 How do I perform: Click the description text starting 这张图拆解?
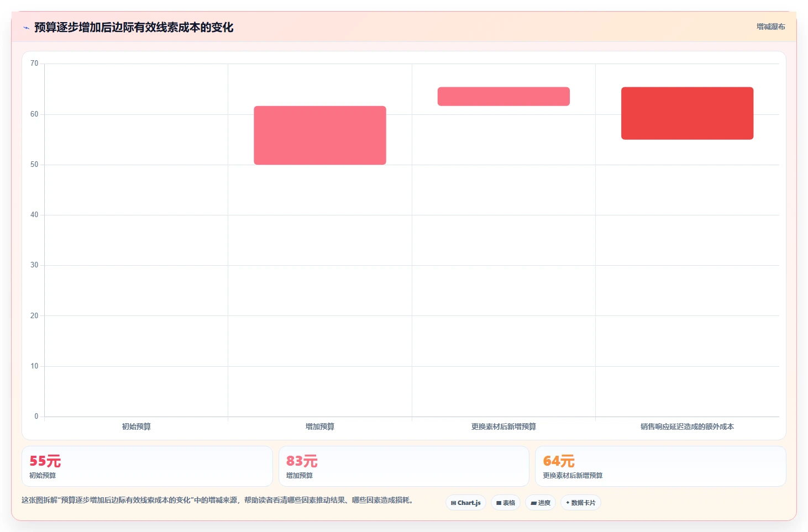pos(217,500)
